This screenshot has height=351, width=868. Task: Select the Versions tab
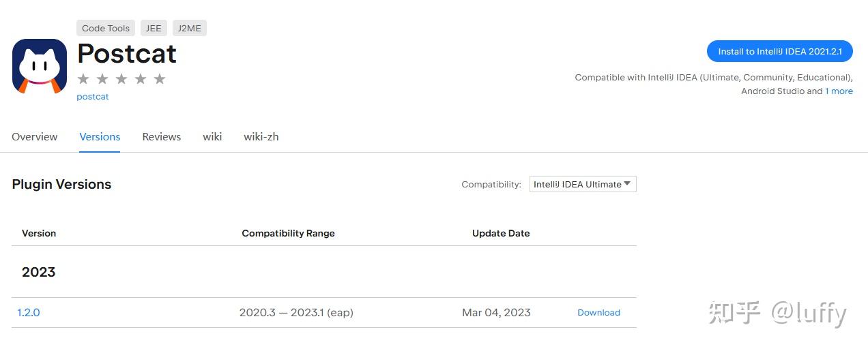pos(100,137)
